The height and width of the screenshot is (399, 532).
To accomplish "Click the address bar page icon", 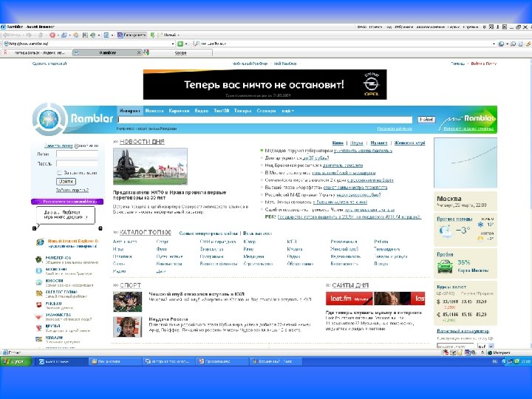I will (x=6, y=44).
